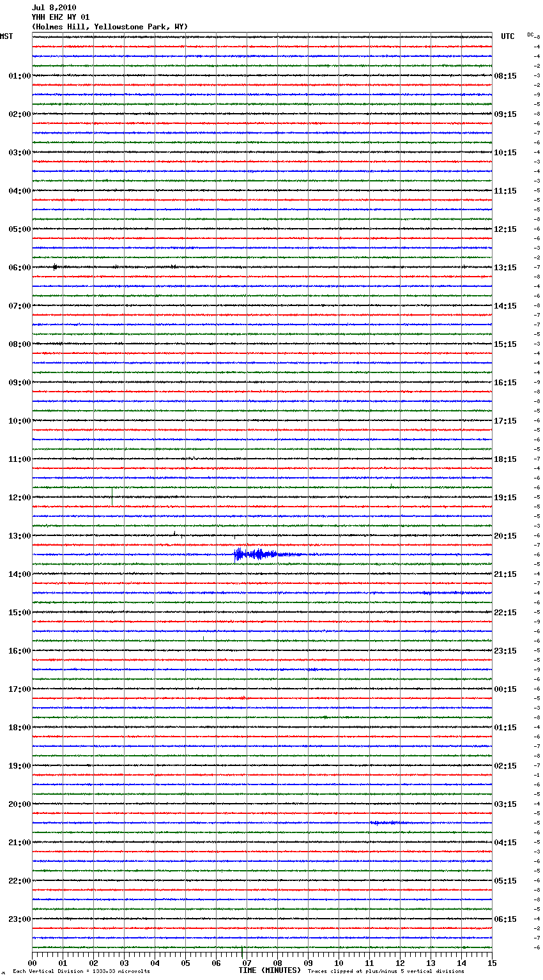
Task: Select the station code 'YHH EHZ WY 01'
Action: [x=61, y=17]
